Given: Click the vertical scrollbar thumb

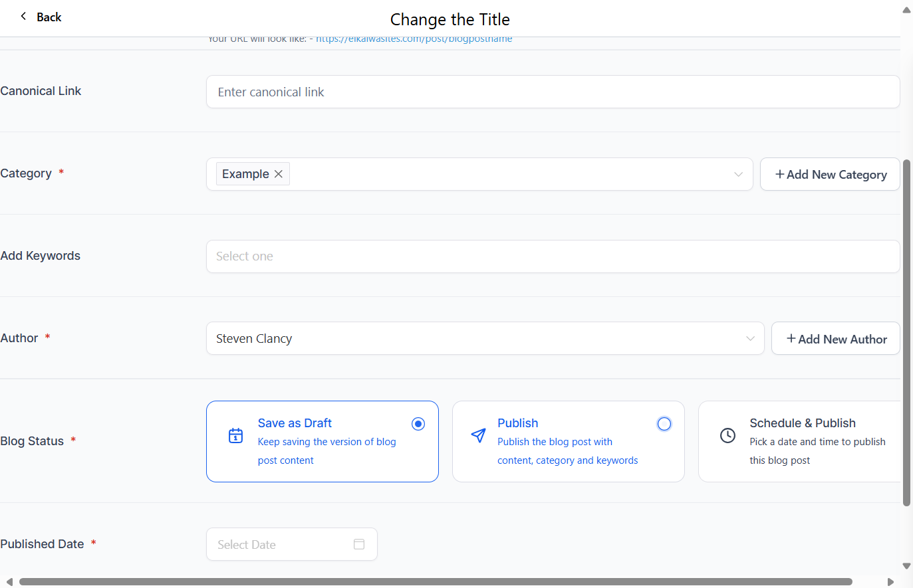Looking at the screenshot, I should pos(906,333).
